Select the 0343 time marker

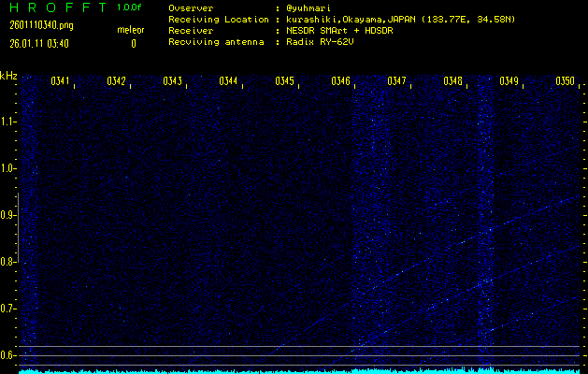coord(173,81)
